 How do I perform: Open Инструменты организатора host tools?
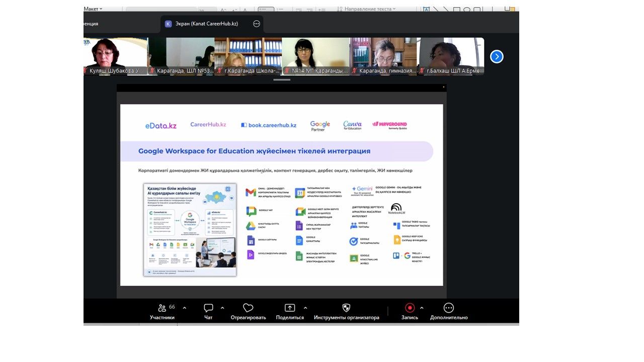click(346, 312)
